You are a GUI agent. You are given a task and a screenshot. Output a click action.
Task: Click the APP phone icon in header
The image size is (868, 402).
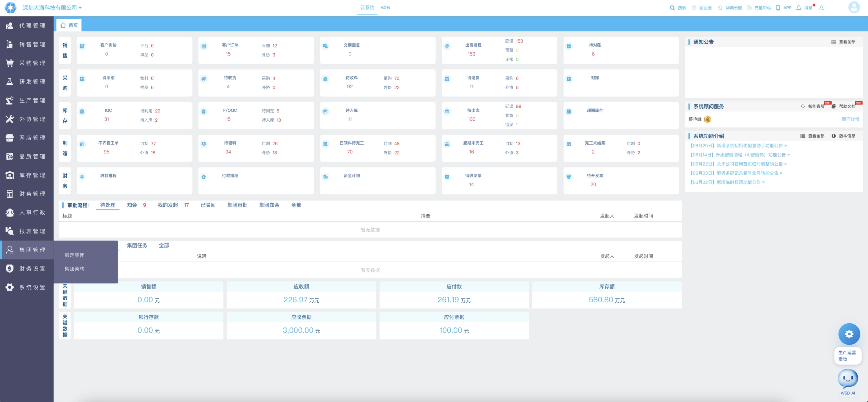pyautogui.click(x=778, y=8)
